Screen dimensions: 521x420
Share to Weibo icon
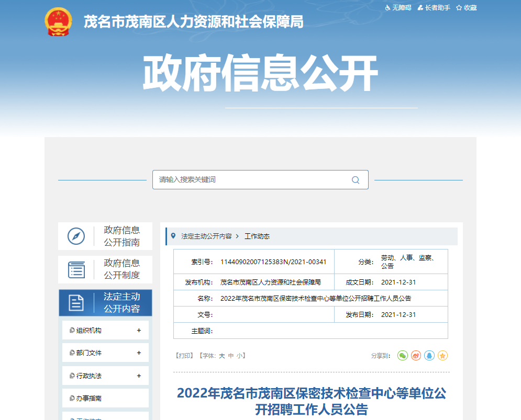pos(416,356)
